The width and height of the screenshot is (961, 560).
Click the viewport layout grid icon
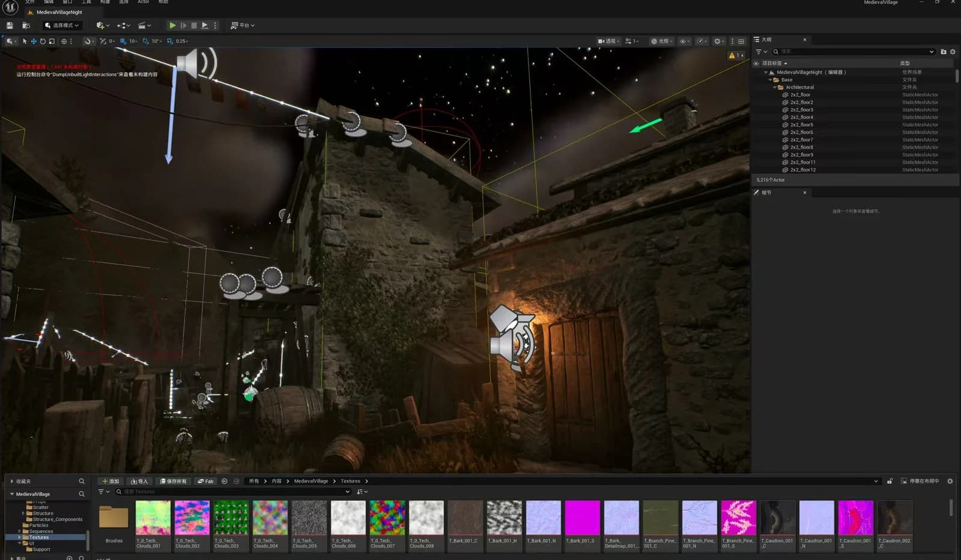click(741, 41)
